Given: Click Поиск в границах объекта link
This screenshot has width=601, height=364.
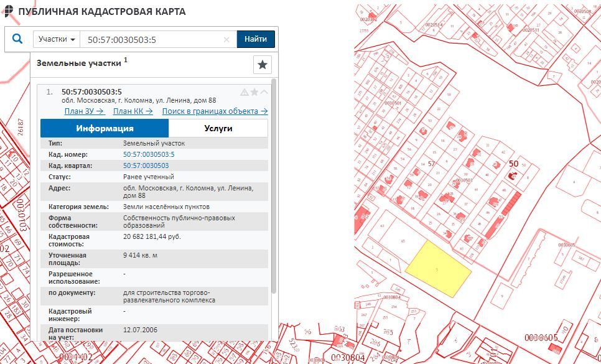Looking at the screenshot, I should pyautogui.click(x=215, y=111).
